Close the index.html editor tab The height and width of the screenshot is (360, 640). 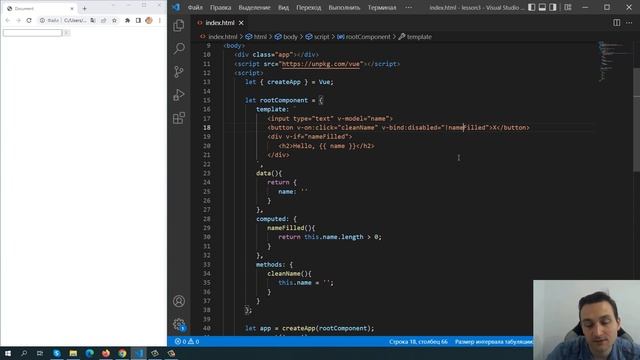(x=241, y=23)
